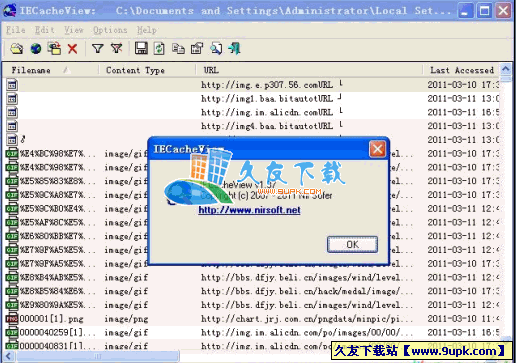Viewport: 516px width, 363px height.
Task: Click the image/png content type cell
Action: pos(126,319)
